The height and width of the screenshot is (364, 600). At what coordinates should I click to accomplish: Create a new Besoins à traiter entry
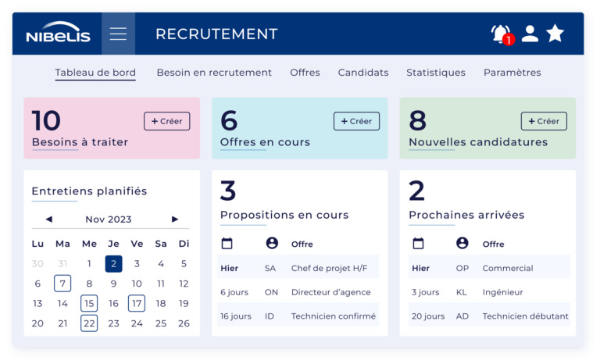tap(166, 121)
